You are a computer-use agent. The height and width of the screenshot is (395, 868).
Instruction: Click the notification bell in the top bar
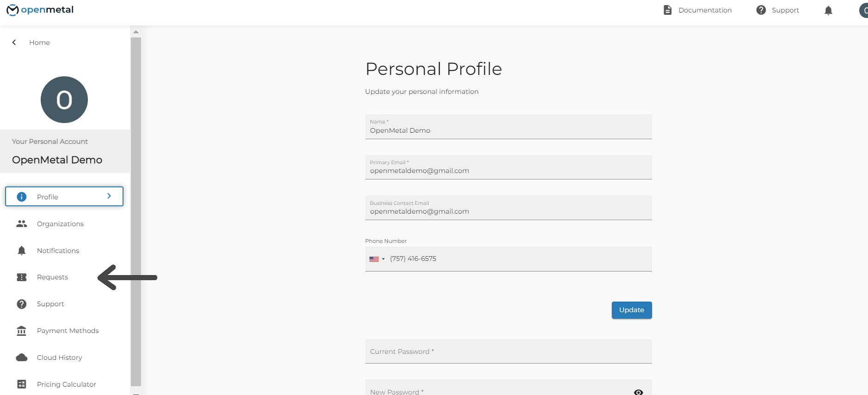828,10
